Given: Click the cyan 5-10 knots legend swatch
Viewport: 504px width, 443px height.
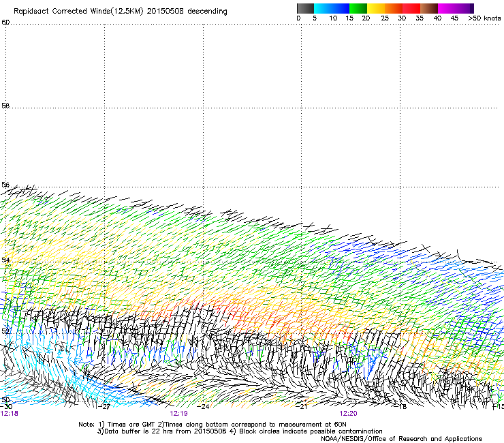Looking at the screenshot, I should tap(323, 8).
